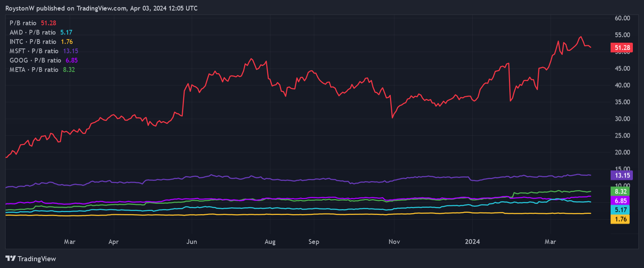This screenshot has width=644, height=268.
Task: Open the TradingView wordmark link at bottom
Action: (37, 259)
